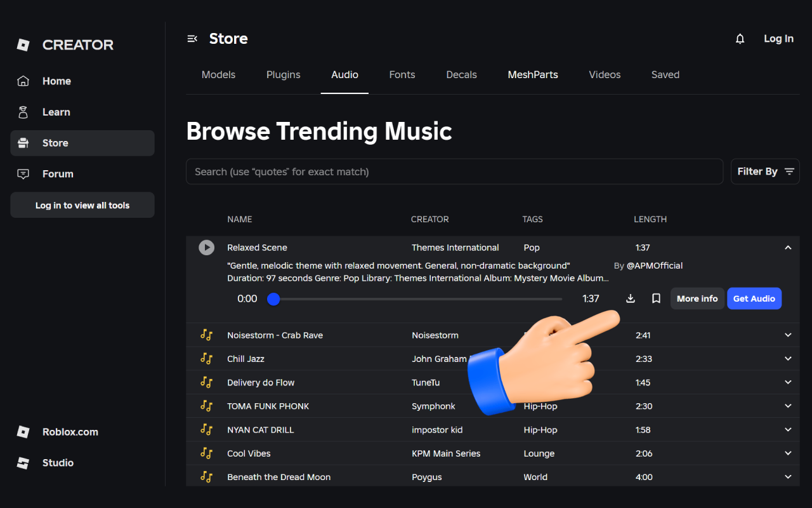Switch to the Models tab

click(x=218, y=75)
